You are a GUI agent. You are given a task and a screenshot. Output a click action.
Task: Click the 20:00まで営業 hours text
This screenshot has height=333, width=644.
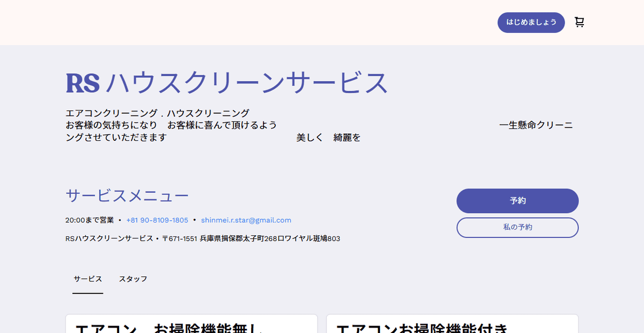point(90,220)
